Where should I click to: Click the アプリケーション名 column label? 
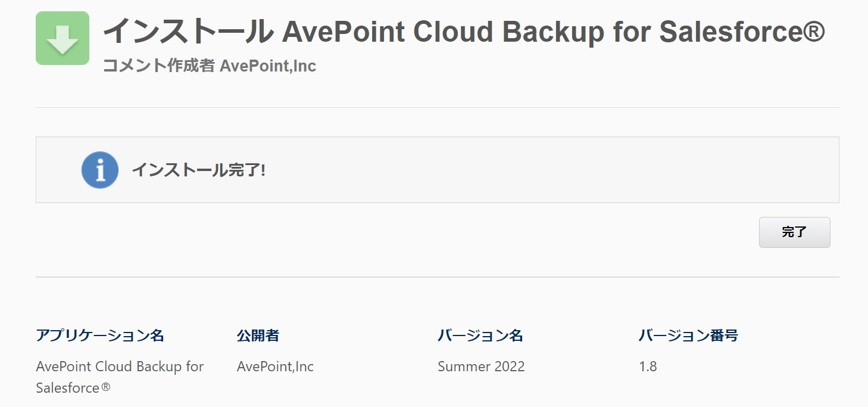(100, 335)
